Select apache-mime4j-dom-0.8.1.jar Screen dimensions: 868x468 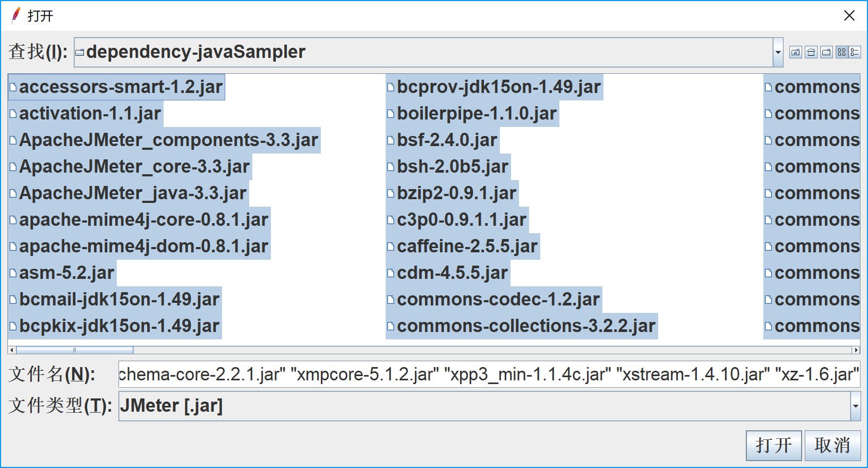pyautogui.click(x=139, y=246)
